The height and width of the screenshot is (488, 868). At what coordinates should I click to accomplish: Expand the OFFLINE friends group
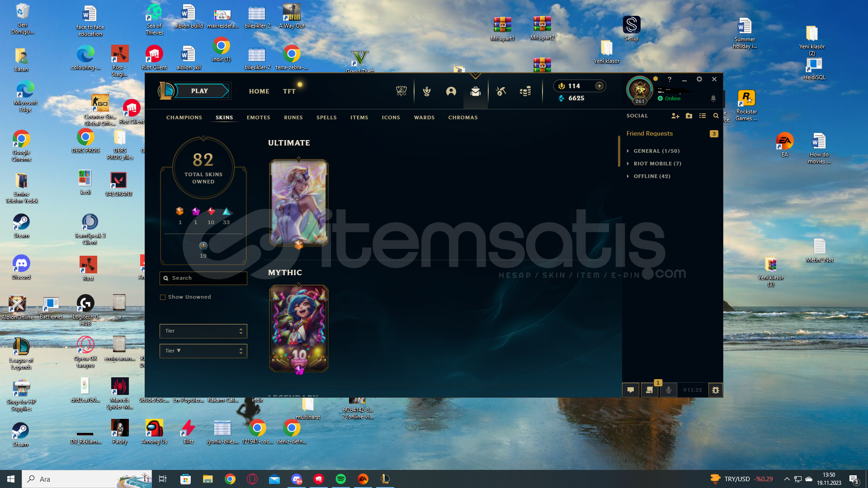651,176
